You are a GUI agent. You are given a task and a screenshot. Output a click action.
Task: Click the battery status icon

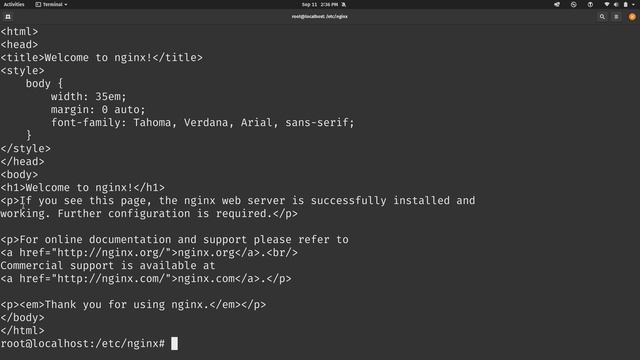625,4
